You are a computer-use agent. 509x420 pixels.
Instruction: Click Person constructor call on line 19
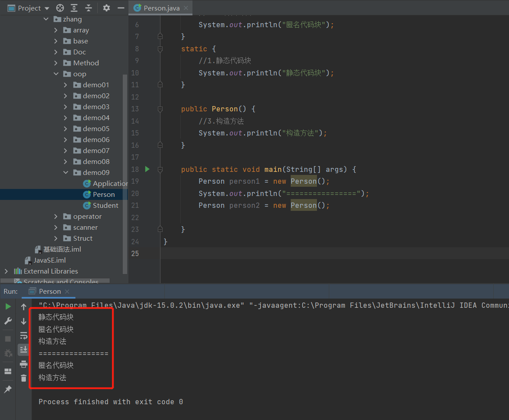coord(303,181)
